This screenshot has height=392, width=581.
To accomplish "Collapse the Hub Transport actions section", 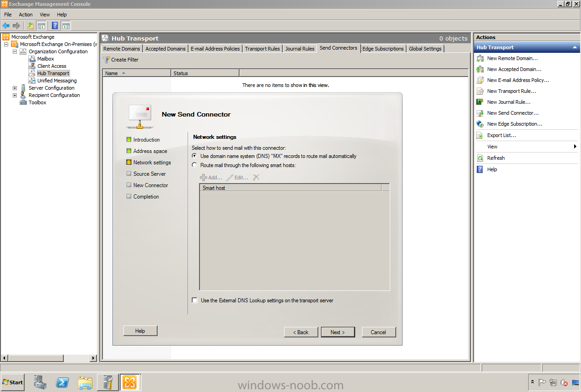I will pyautogui.click(x=575, y=47).
